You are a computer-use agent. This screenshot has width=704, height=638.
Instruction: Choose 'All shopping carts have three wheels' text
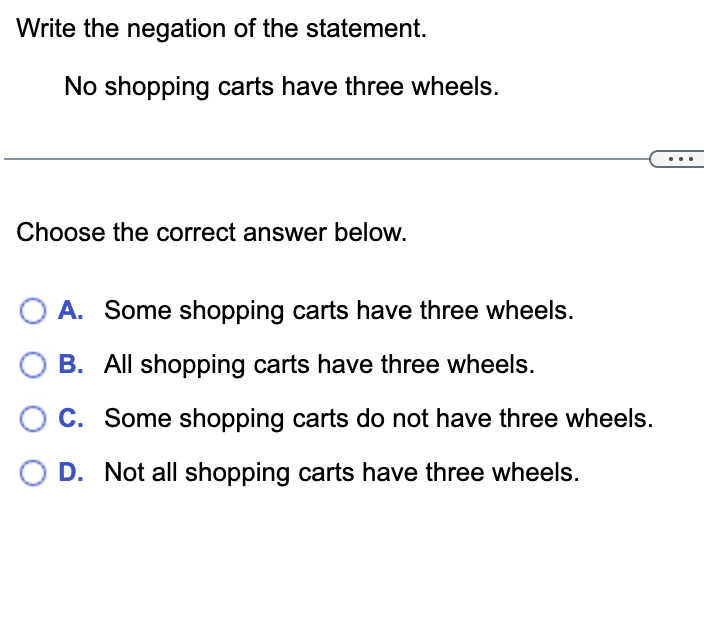[319, 365]
